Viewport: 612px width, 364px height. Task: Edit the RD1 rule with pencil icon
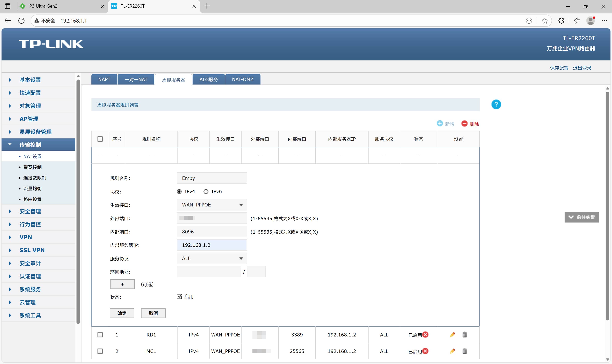pos(452,335)
